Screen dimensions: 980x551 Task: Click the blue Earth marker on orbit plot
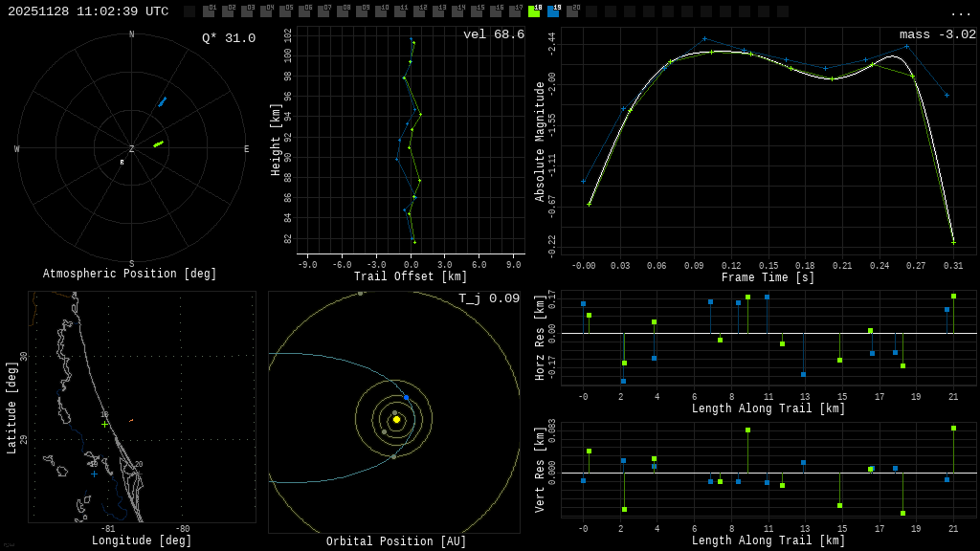click(406, 397)
